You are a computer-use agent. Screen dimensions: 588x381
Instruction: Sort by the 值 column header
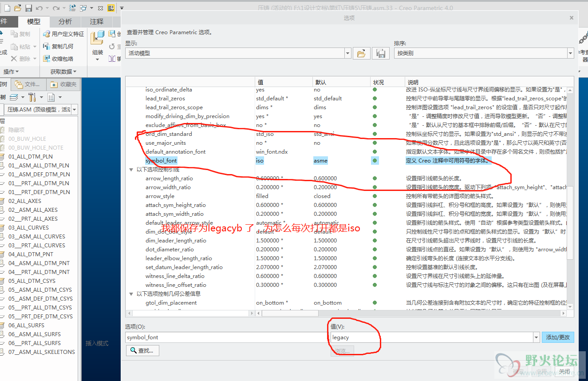284,82
